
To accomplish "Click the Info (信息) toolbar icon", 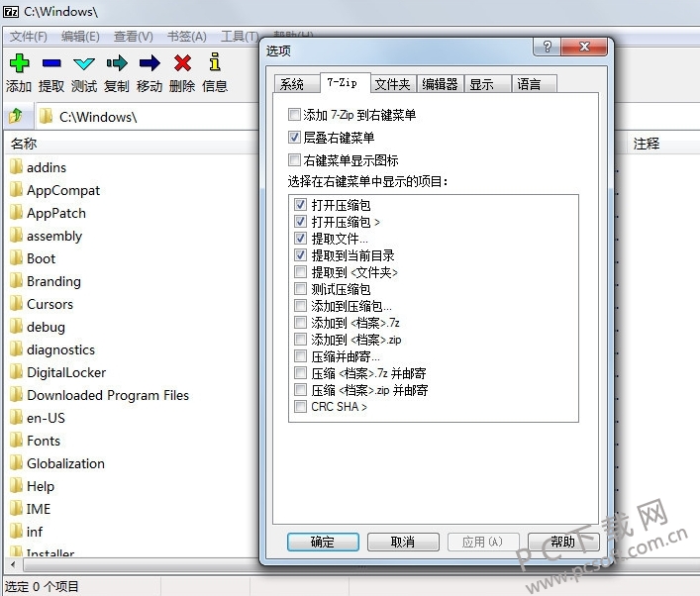I will 215,62.
